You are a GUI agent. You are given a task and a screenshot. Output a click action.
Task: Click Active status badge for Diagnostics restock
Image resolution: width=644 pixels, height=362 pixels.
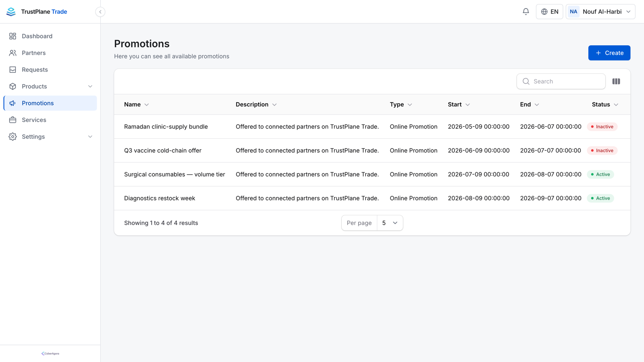click(x=600, y=198)
